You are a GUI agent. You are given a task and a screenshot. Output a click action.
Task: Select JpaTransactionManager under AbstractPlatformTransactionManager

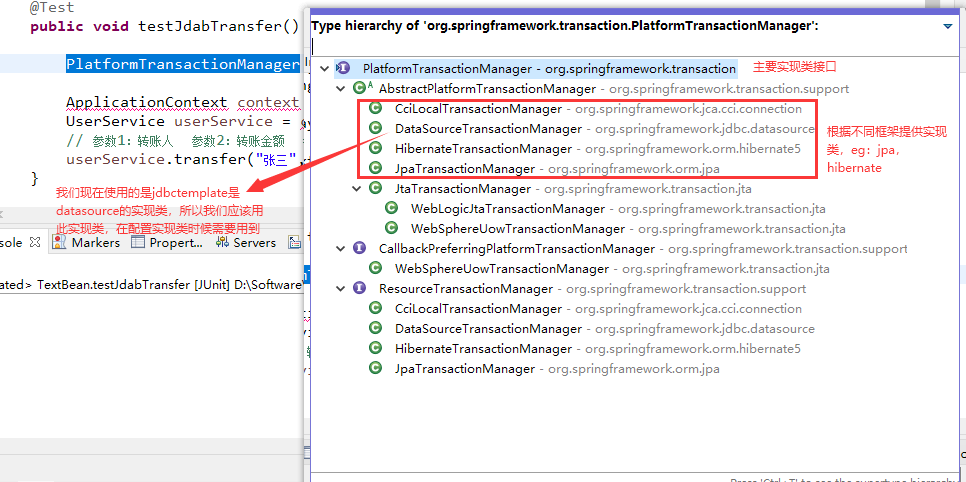coord(465,169)
